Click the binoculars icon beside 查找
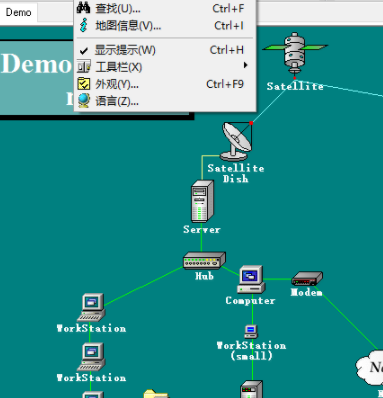The image size is (383, 398). 83,8
